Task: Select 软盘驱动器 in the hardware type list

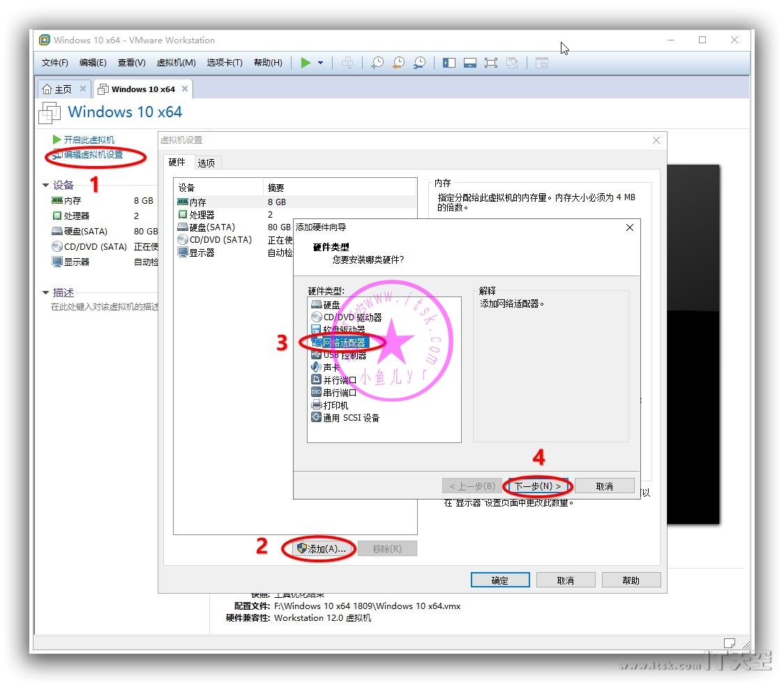Action: pyautogui.click(x=338, y=329)
